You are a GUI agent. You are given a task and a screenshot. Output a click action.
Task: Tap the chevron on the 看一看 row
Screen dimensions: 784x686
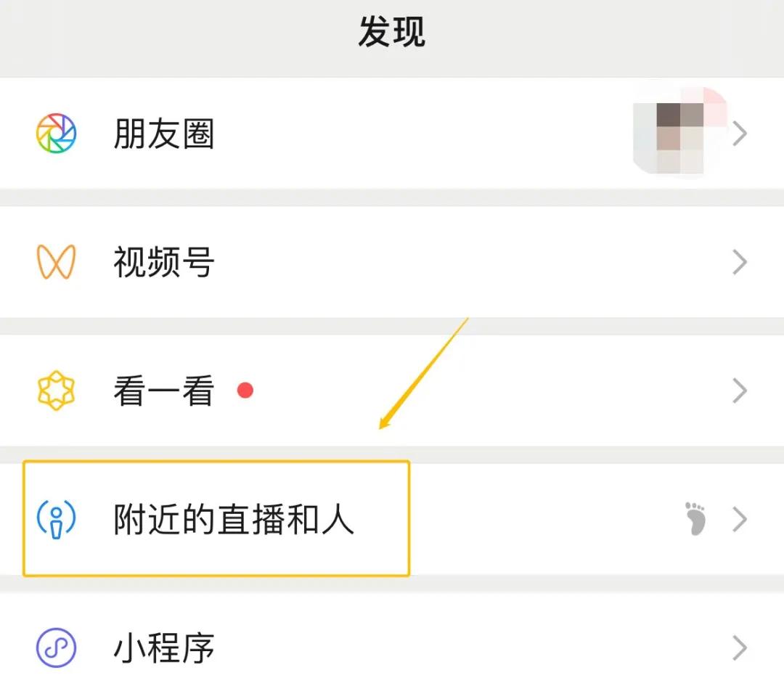pyautogui.click(x=740, y=391)
